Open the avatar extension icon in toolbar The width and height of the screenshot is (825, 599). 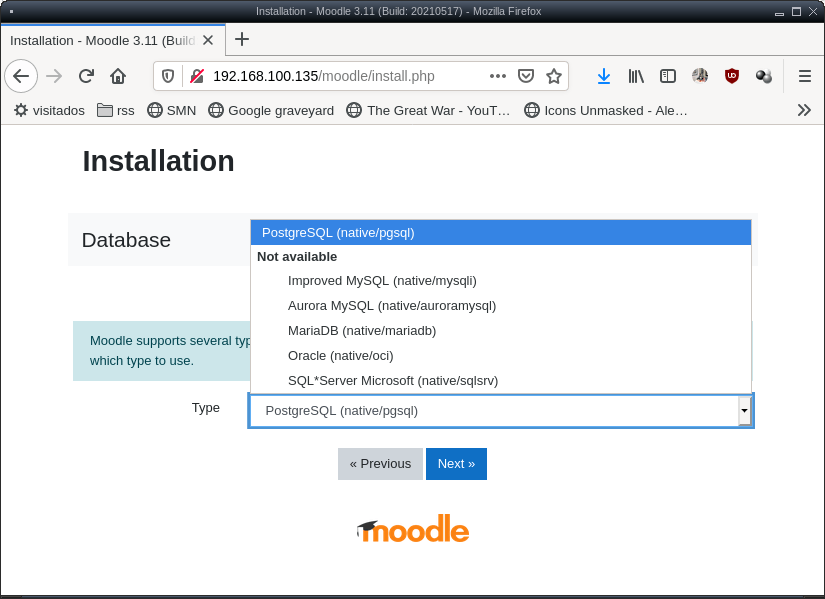(x=700, y=76)
